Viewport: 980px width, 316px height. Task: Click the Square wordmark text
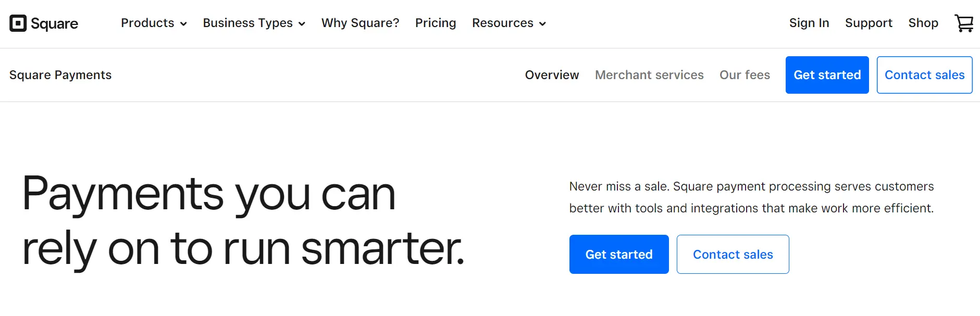54,24
